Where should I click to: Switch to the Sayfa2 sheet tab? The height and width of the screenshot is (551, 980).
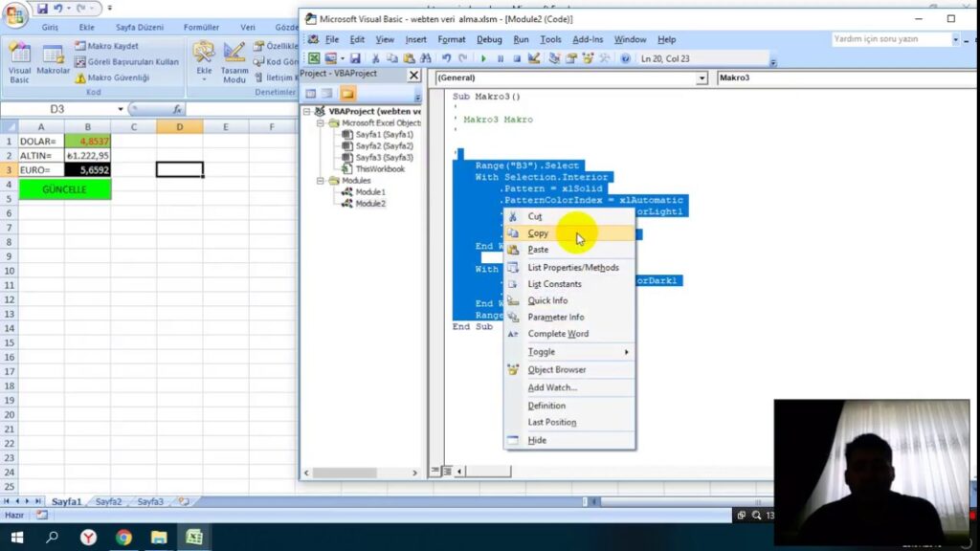pos(108,501)
